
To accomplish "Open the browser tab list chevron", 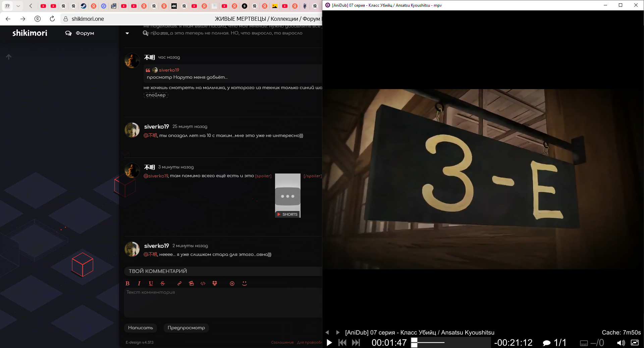I will pyautogui.click(x=18, y=6).
